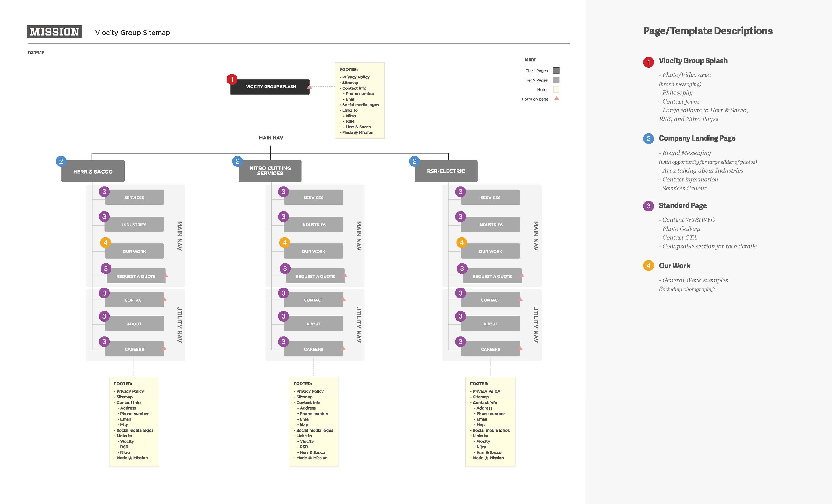Click purple 3 badge on Herr & Sacco About
The height and width of the screenshot is (504, 832).
click(x=104, y=316)
